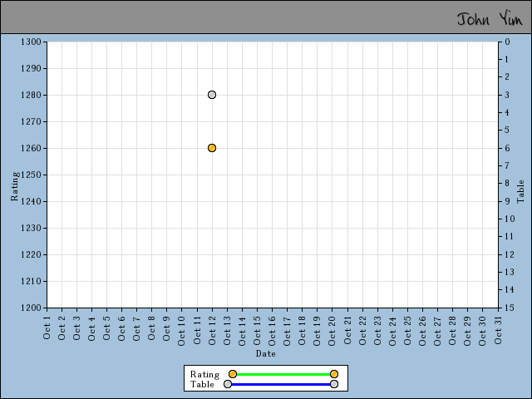Click the Oct 1 date label

[x=47, y=328]
